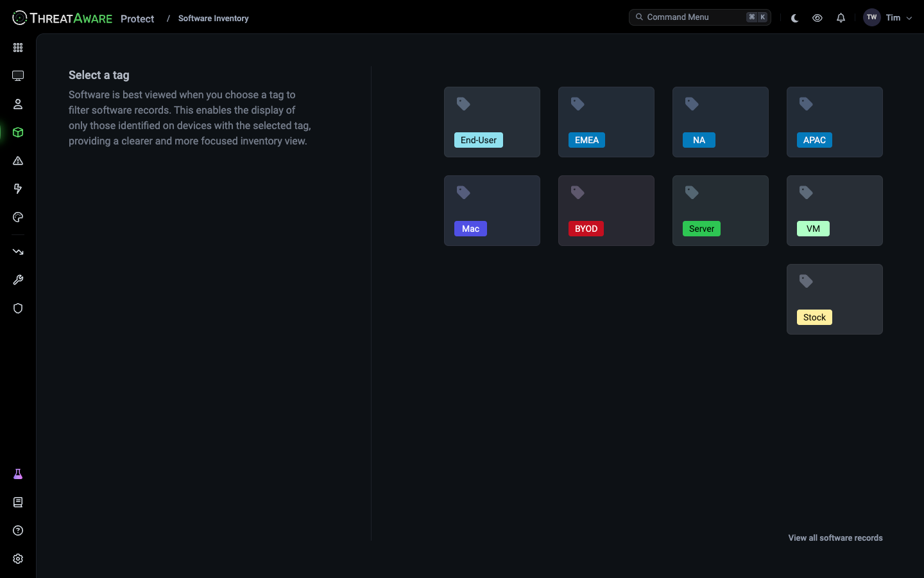Open the documentation book icon in sidebar
This screenshot has height=578, width=924.
coord(18,502)
